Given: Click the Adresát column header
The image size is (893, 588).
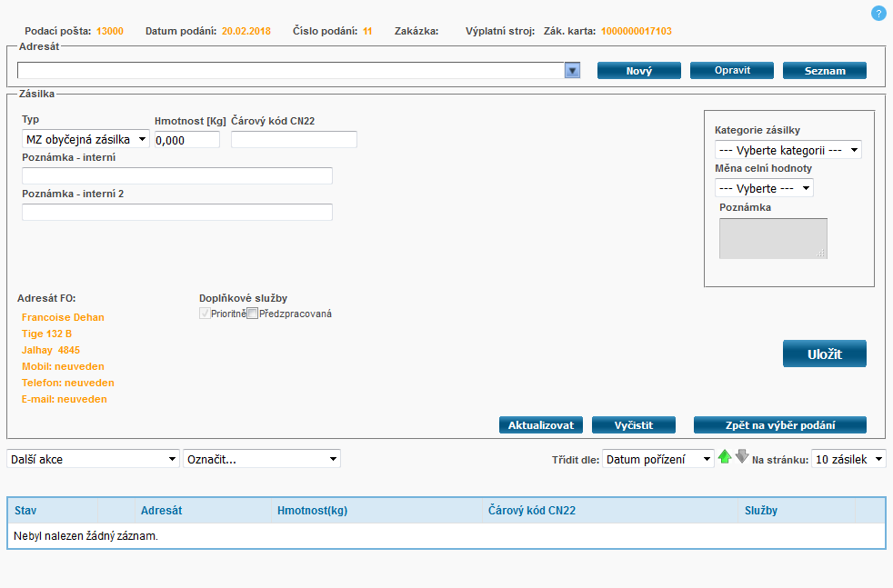Looking at the screenshot, I should [x=161, y=511].
